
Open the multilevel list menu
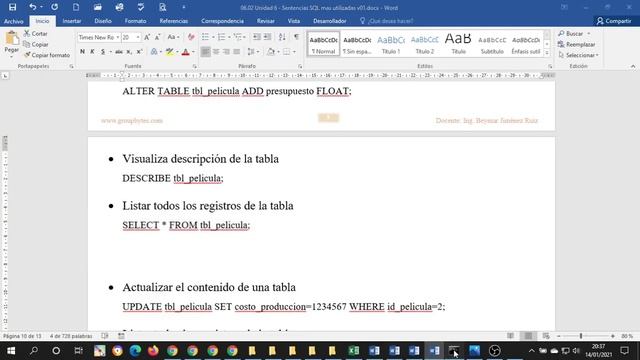click(239, 37)
